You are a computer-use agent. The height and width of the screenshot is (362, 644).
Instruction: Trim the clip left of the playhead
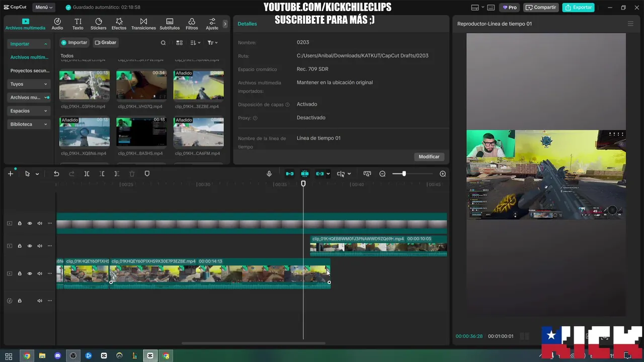pos(102,174)
